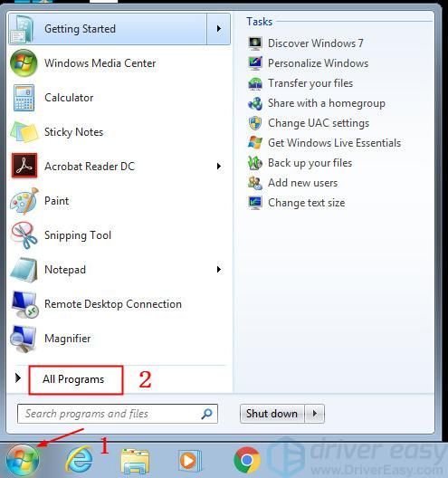This screenshot has width=448, height=478.
Task: Click the Search programs and files box
Action: coord(118,414)
